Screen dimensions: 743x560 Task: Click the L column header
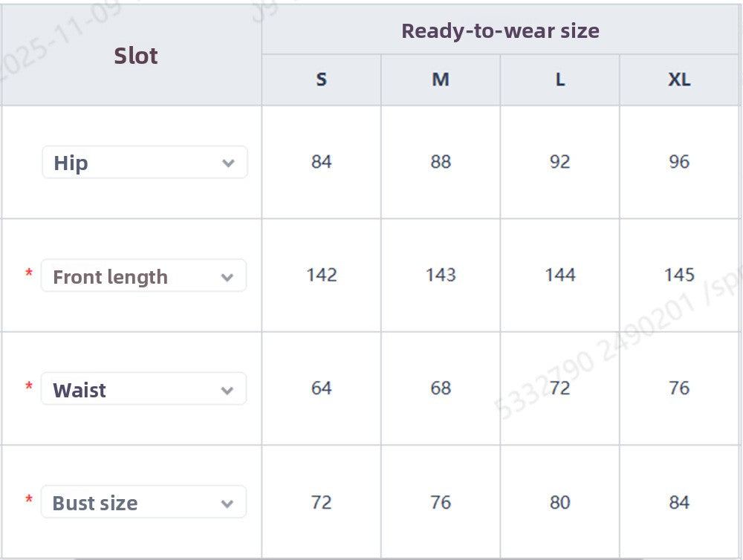(x=559, y=79)
